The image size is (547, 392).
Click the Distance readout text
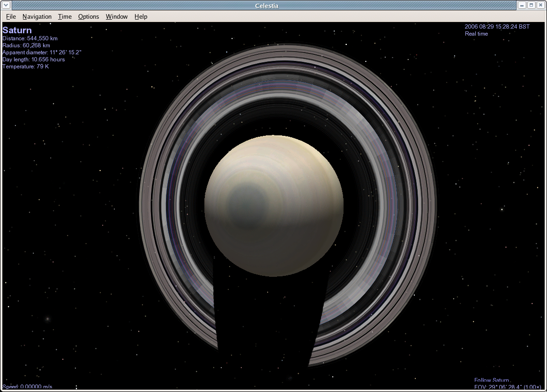point(30,38)
